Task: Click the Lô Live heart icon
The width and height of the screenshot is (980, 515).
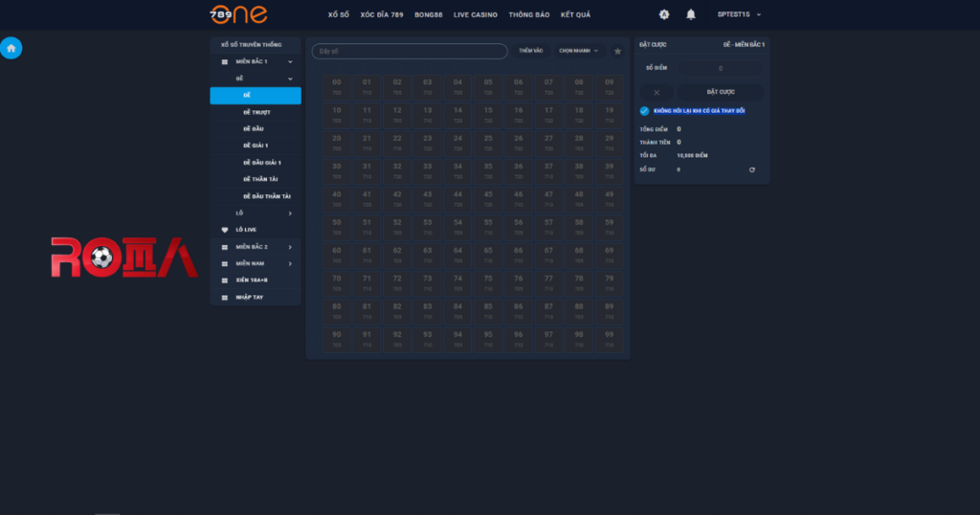Action: point(225,230)
